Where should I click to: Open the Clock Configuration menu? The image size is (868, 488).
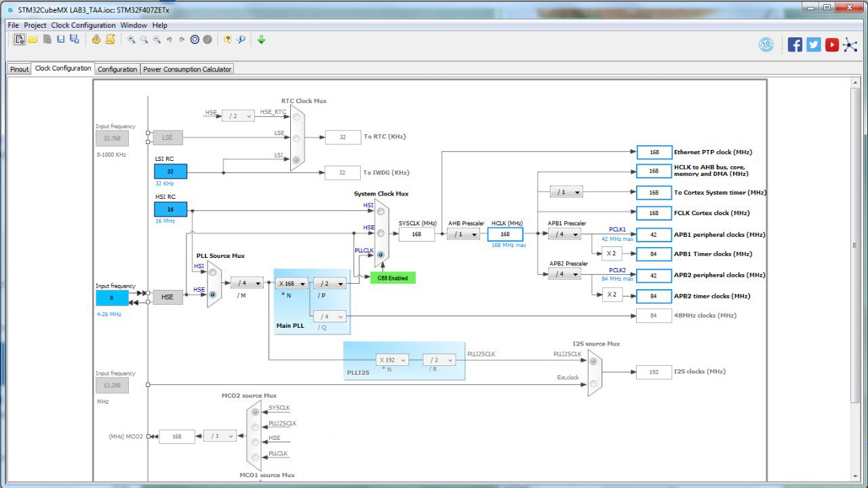coord(84,25)
